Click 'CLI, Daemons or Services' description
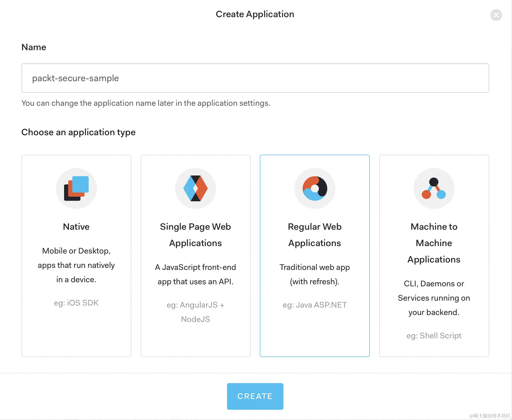The image size is (512, 420). [434, 298]
